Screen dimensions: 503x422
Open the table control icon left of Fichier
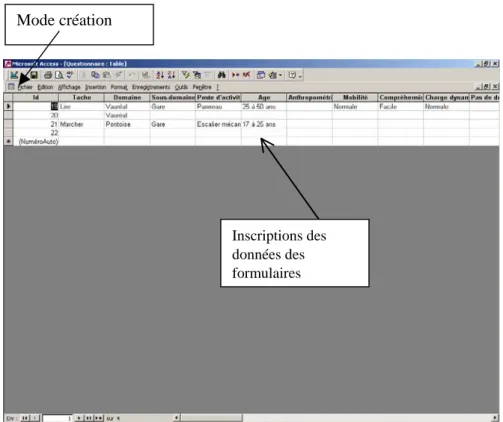point(11,87)
